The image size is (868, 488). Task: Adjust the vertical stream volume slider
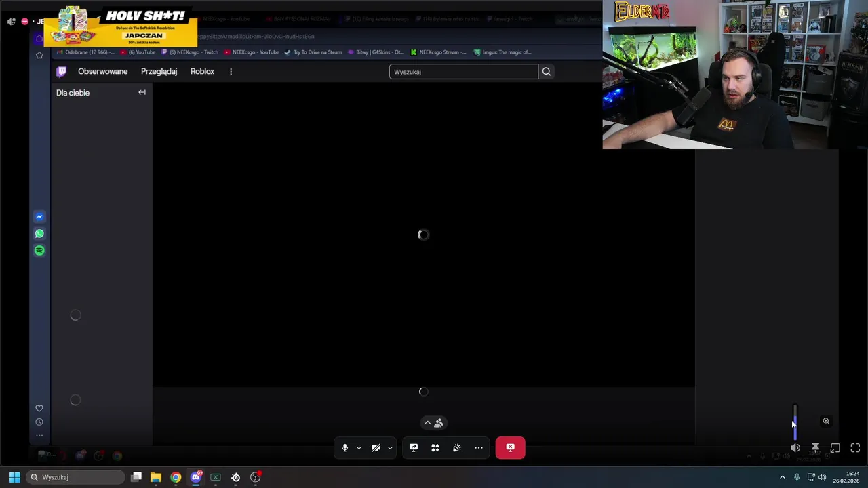pyautogui.click(x=795, y=422)
